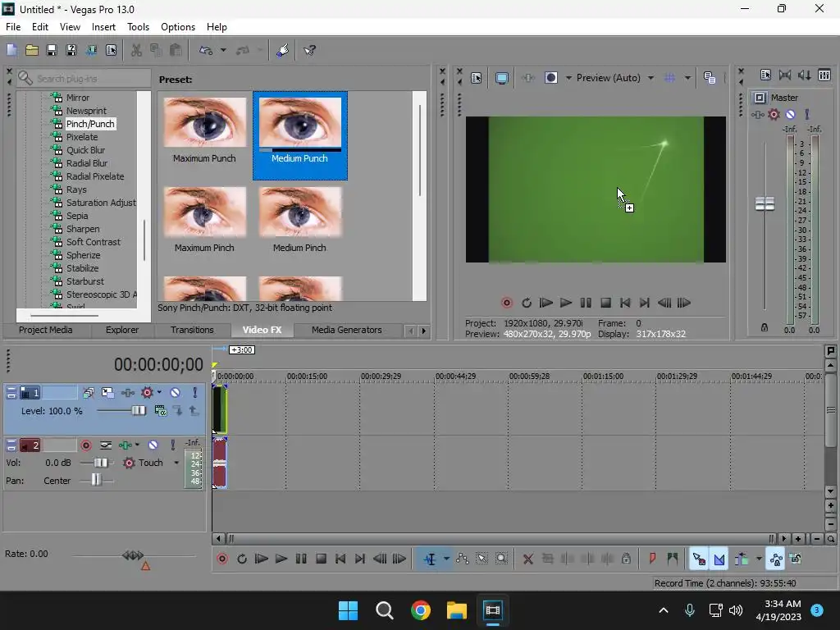This screenshot has width=840, height=630.
Task: Click the Search plug-ins field
Action: pos(84,78)
